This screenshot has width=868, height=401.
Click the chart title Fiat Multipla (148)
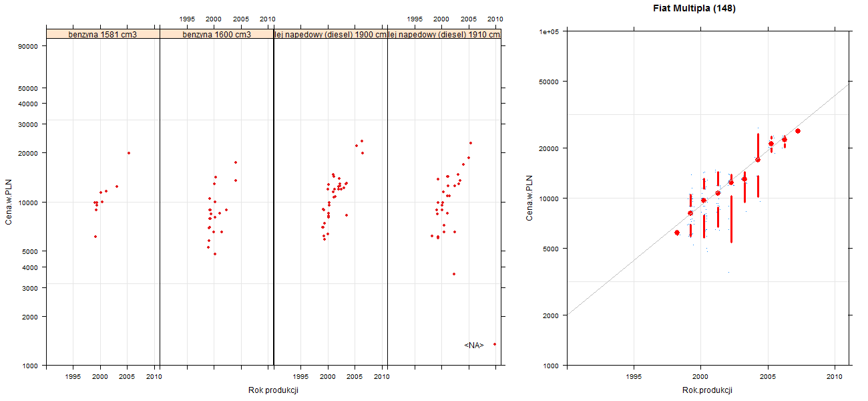pyautogui.click(x=694, y=9)
